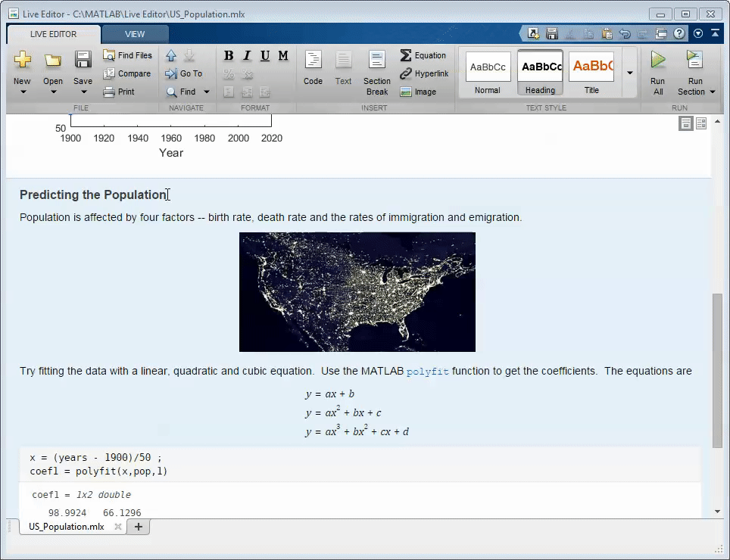730x560 pixels.
Task: Insert an Equation
Action: (x=423, y=55)
